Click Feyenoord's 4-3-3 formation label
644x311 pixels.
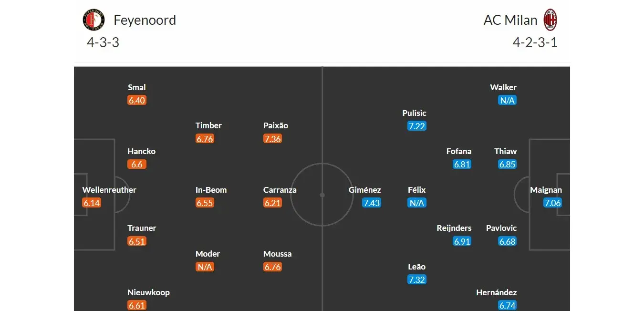click(103, 42)
